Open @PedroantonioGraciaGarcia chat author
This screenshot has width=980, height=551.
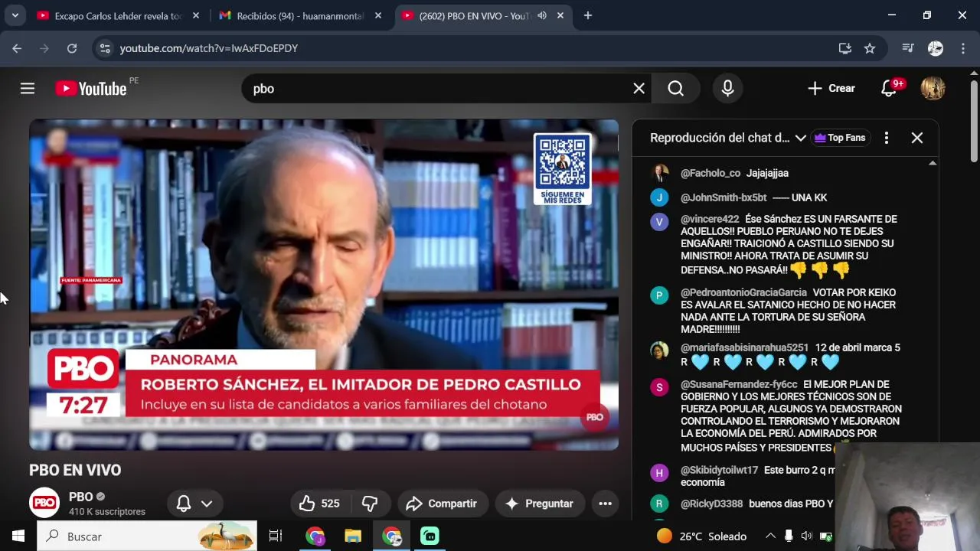click(x=743, y=292)
